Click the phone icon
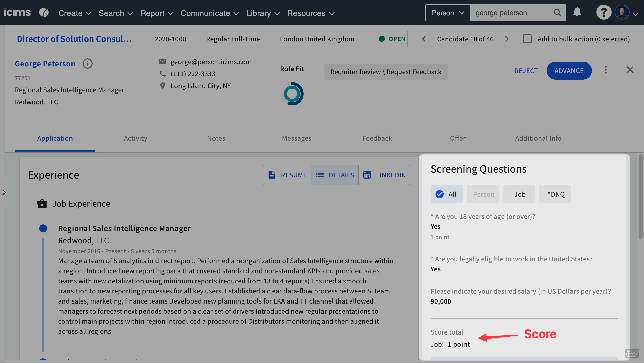The image size is (644, 363). coord(163,74)
